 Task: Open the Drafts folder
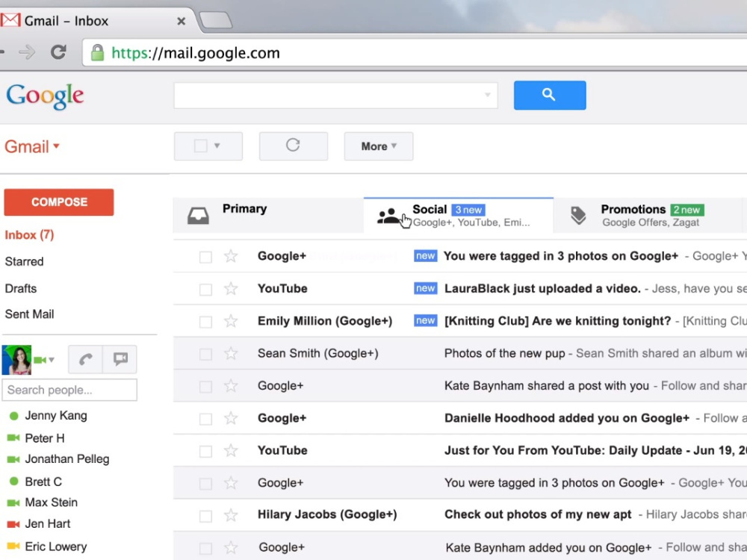(x=21, y=288)
